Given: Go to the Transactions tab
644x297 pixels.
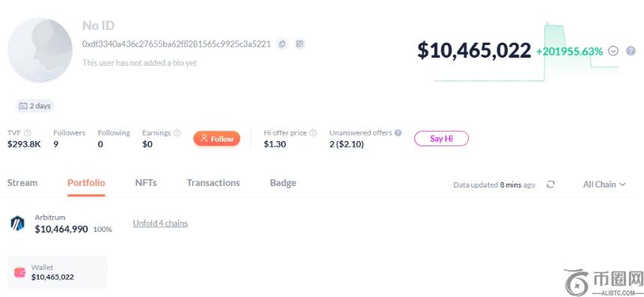Looking at the screenshot, I should [x=213, y=183].
